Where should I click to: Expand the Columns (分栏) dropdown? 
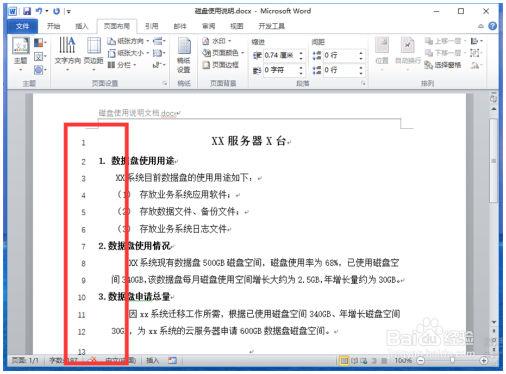(122, 65)
